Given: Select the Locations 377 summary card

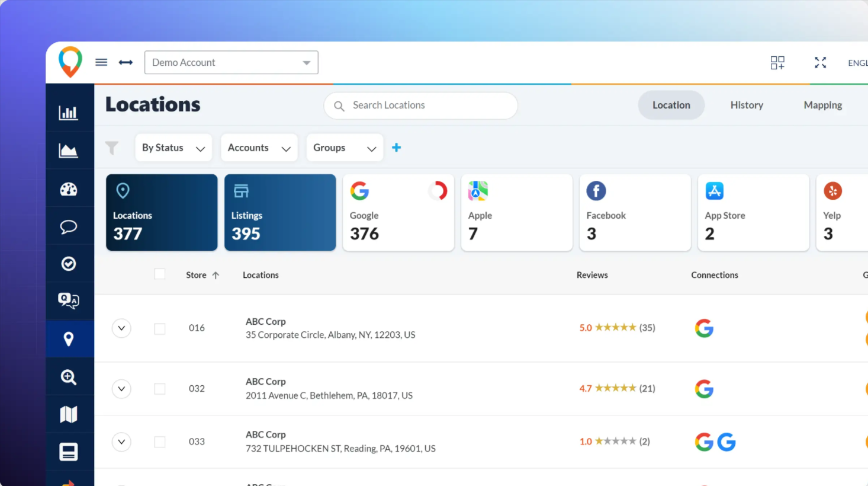Looking at the screenshot, I should click(162, 212).
